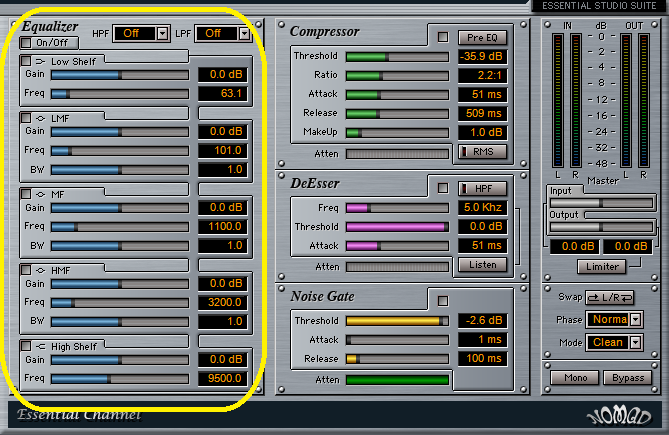
Task: Adjust the Compressor MakeUp slider
Action: tap(397, 133)
